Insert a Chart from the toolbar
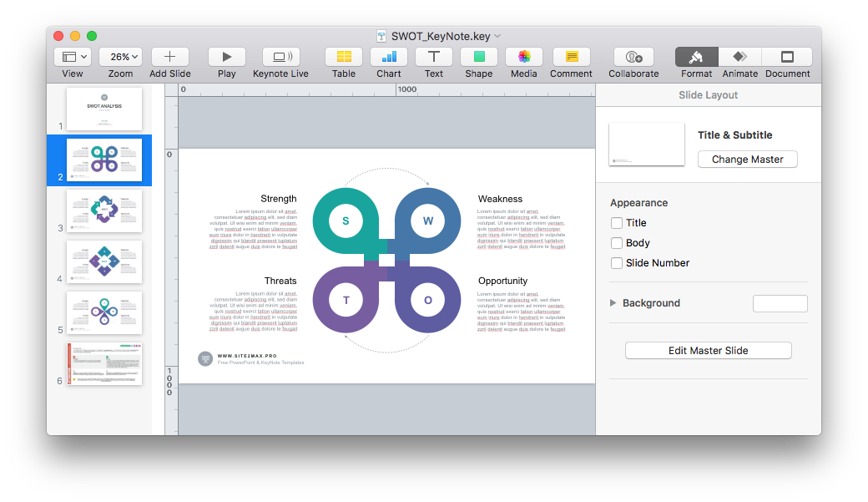The image size is (868, 502). point(388,57)
